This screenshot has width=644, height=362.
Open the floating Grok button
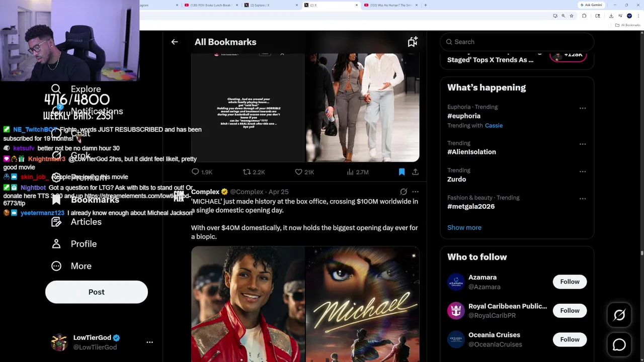(619, 315)
